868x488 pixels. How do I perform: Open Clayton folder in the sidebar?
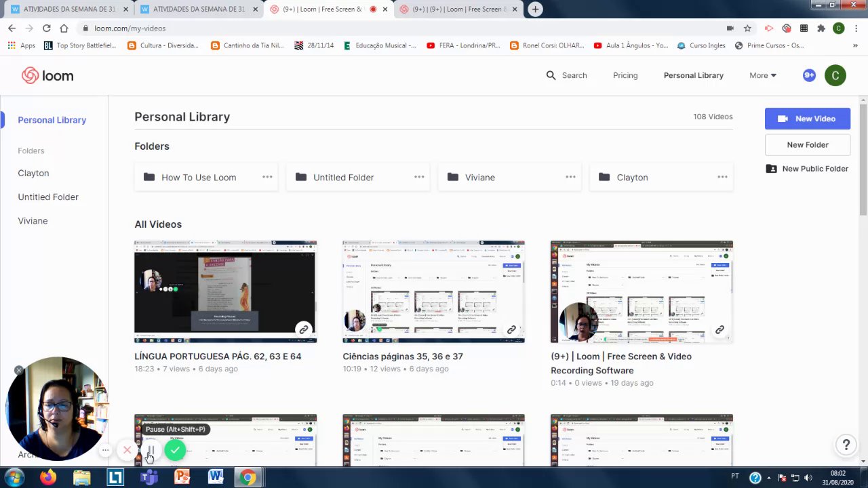[x=33, y=173]
